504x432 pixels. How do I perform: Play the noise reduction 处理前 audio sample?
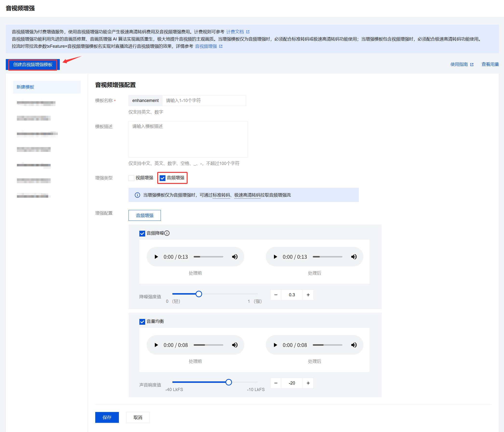[x=156, y=257]
